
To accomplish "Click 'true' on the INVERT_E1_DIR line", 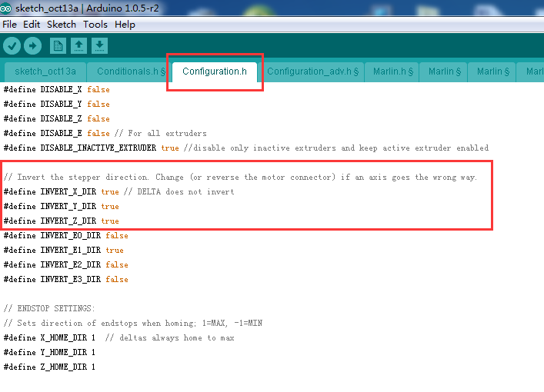I will pyautogui.click(x=115, y=251).
